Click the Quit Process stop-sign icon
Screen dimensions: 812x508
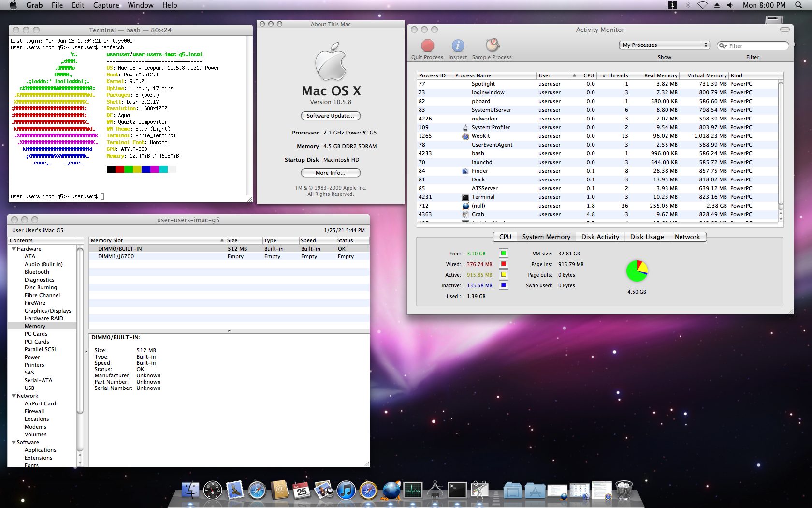(427, 46)
